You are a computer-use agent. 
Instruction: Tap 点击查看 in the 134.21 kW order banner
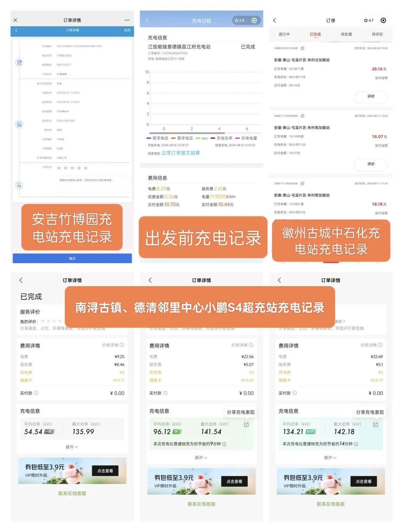pos(364,482)
